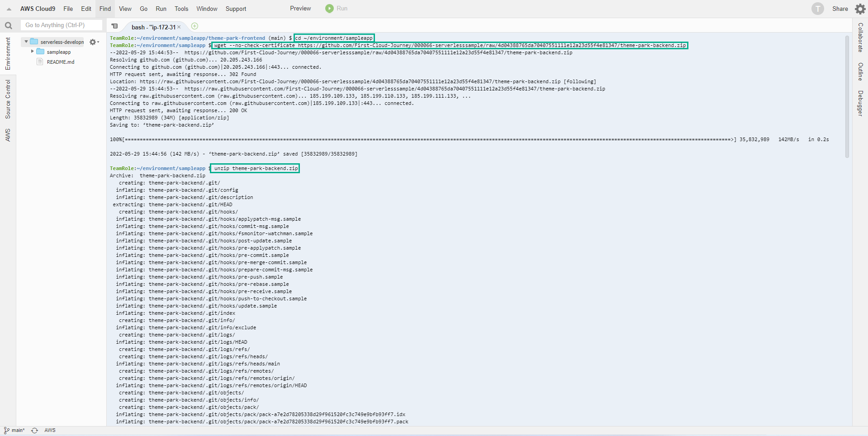
Task: Open the Collaborate panel
Action: coord(860,38)
